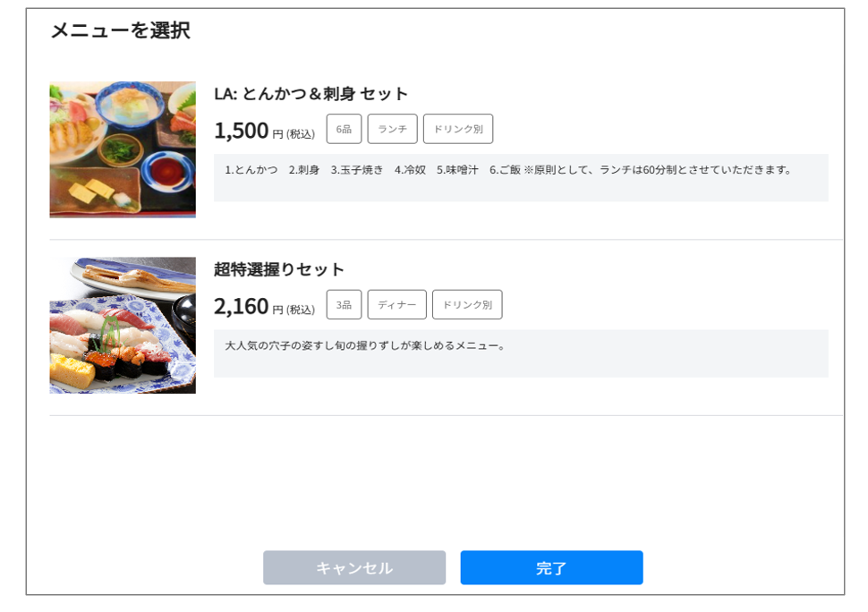Click the ランチ tag badge
This screenshot has width=868, height=612.
pyautogui.click(x=393, y=129)
